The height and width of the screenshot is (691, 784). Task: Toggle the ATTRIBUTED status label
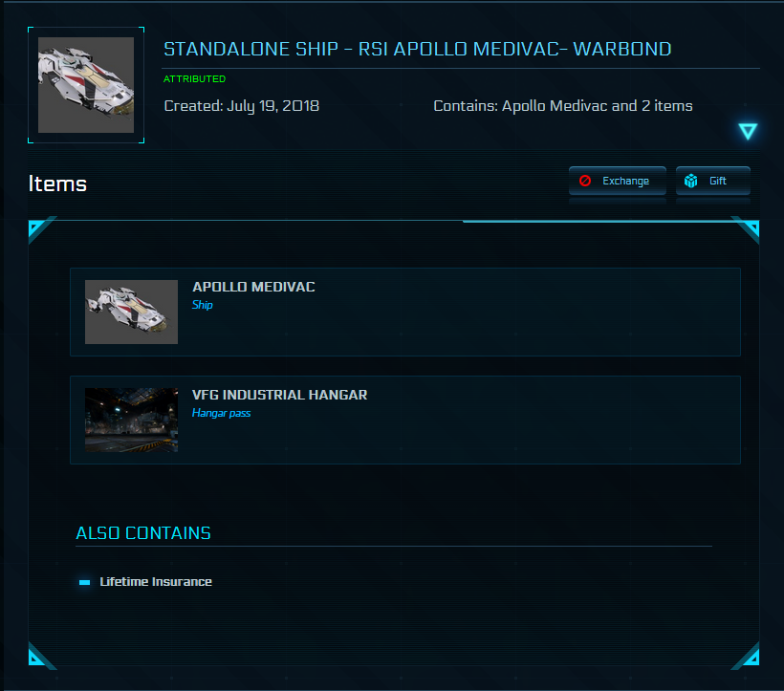[x=194, y=79]
